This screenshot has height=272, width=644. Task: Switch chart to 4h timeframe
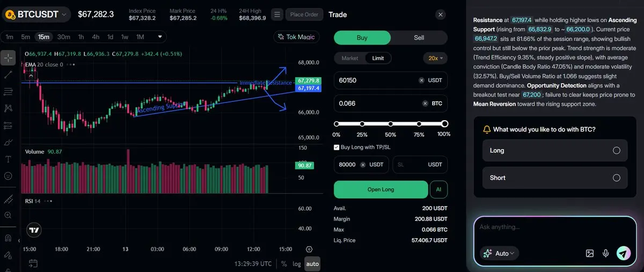tap(96, 37)
